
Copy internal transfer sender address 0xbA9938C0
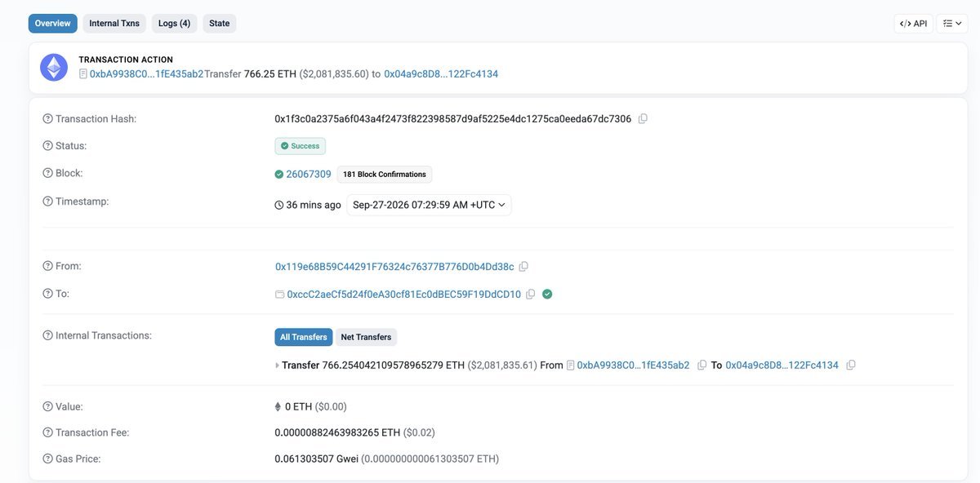702,365
